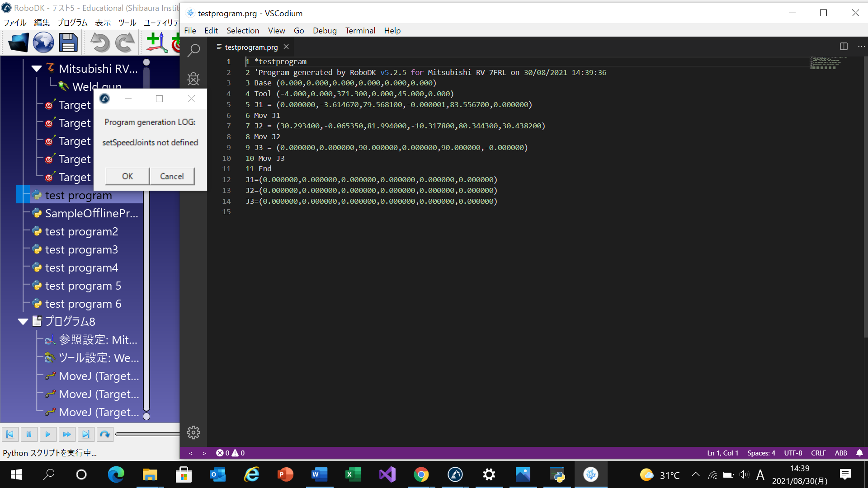
Task: Open the Selection menu
Action: coord(242,30)
